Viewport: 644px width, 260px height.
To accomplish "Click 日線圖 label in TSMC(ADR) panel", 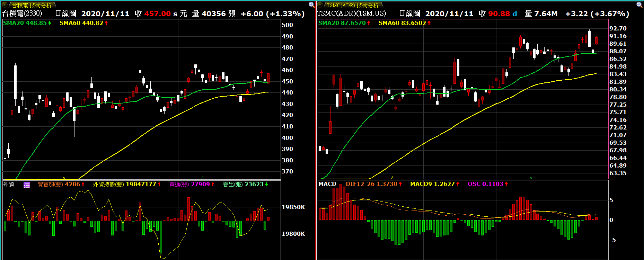I will tap(409, 14).
